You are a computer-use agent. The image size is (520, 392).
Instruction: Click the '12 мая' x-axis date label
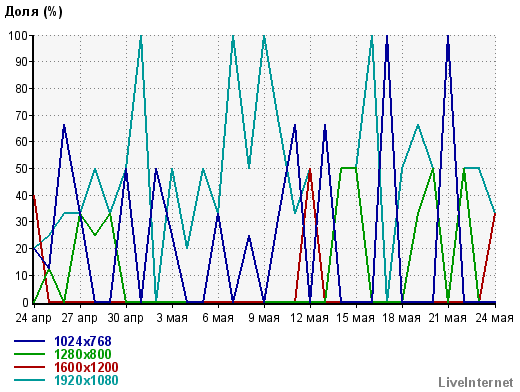coord(310,318)
